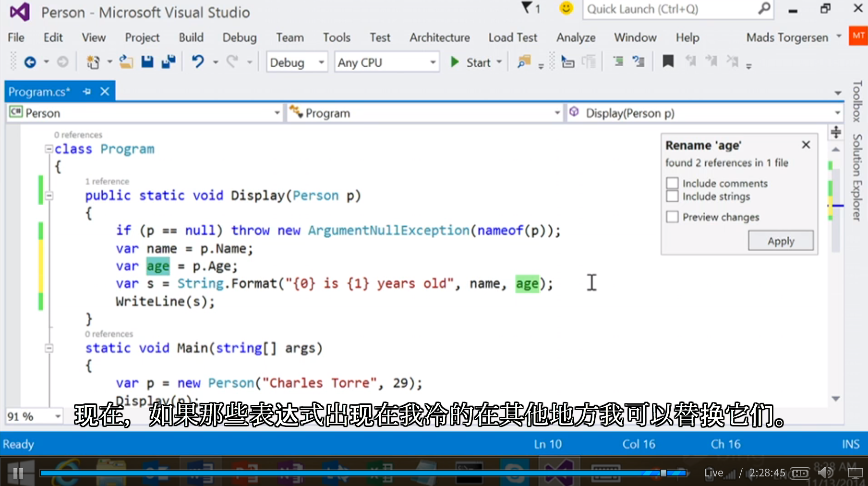Click the Undo arrow icon
Screen dimensions: 868x486
point(198,62)
